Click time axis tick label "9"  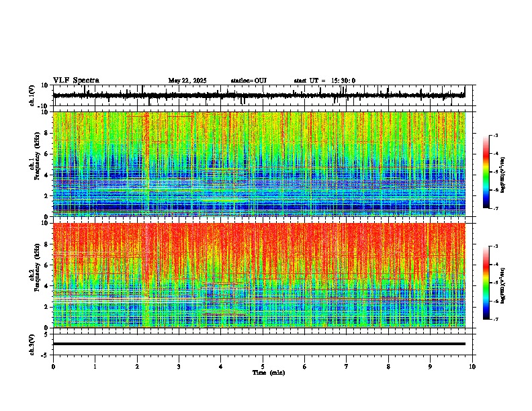[x=430, y=367]
